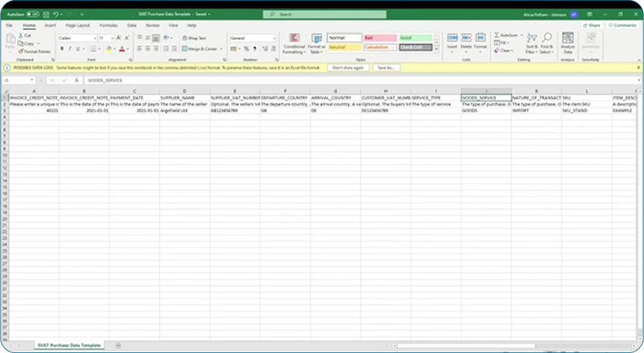
Task: Toggle Bottom Align icon
Action: click(155, 38)
